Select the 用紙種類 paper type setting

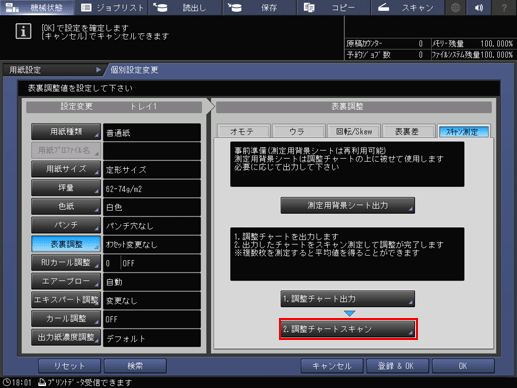[66, 132]
